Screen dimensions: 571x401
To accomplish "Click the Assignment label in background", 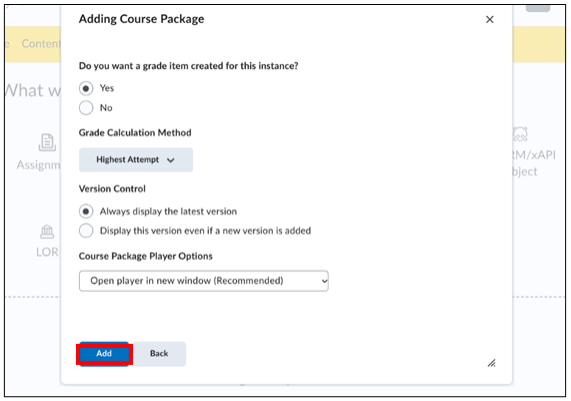I will pos(39,165).
